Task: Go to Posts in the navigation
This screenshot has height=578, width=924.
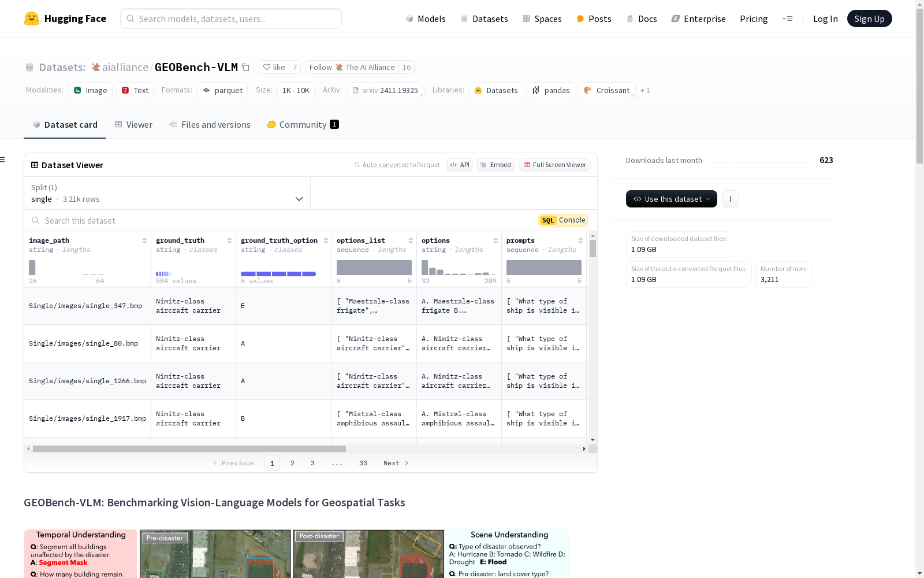Action: [x=594, y=18]
